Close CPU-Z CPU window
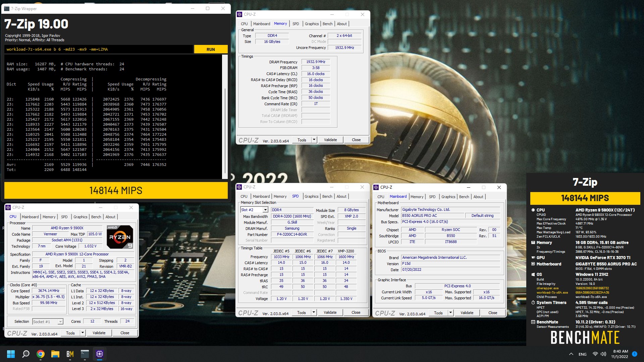This screenshot has height=362, width=644. [x=131, y=207]
